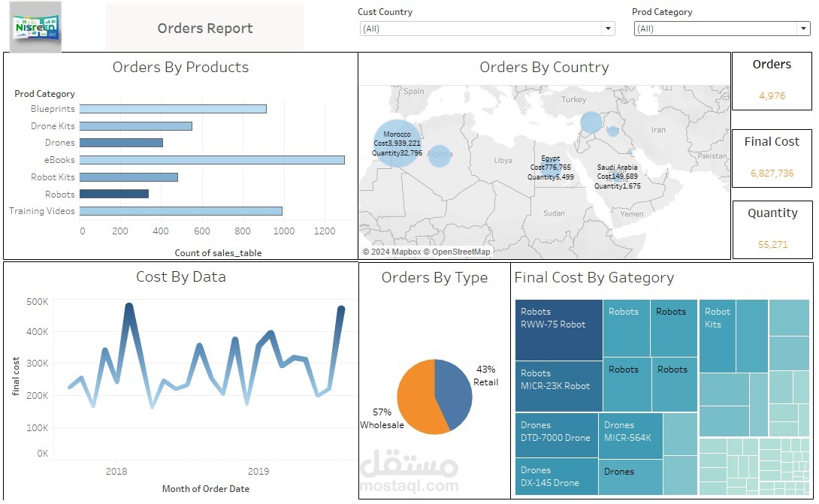Select the Drones DX-145 Drone tile

(557, 476)
